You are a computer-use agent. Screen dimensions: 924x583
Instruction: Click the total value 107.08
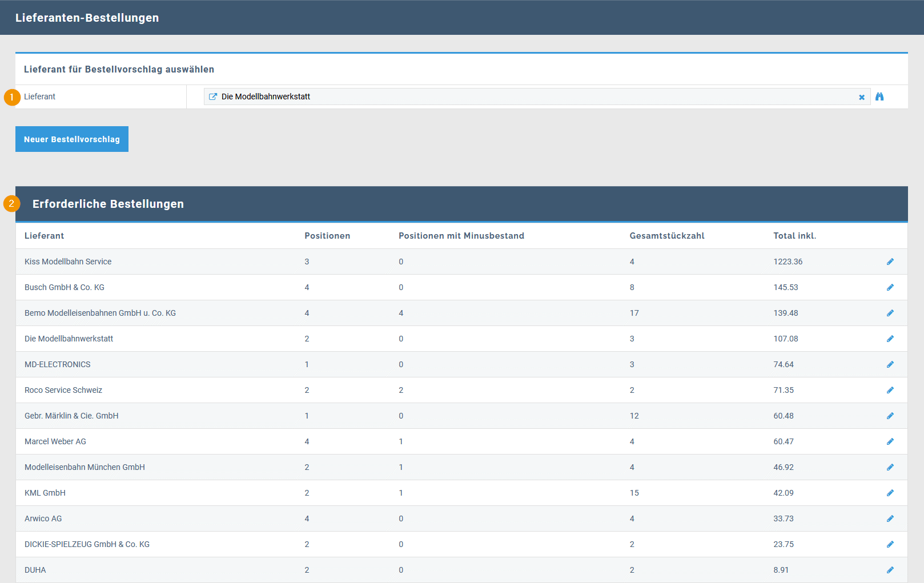786,339
